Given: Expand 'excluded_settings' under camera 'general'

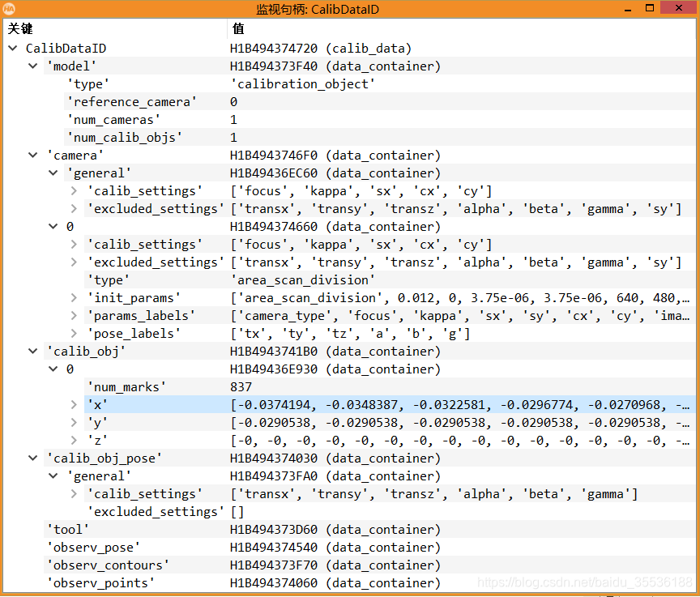Looking at the screenshot, I should (x=74, y=209).
